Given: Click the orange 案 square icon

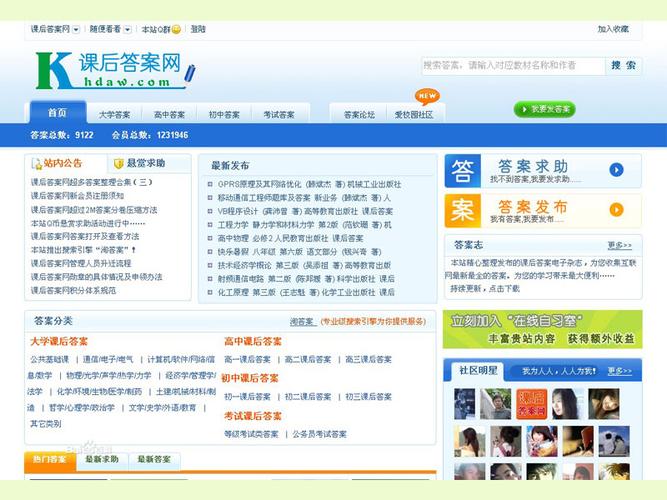Looking at the screenshot, I should [x=462, y=209].
